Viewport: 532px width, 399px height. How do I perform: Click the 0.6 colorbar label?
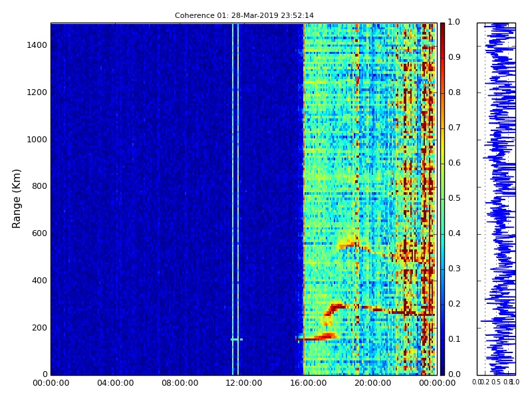[x=454, y=163]
